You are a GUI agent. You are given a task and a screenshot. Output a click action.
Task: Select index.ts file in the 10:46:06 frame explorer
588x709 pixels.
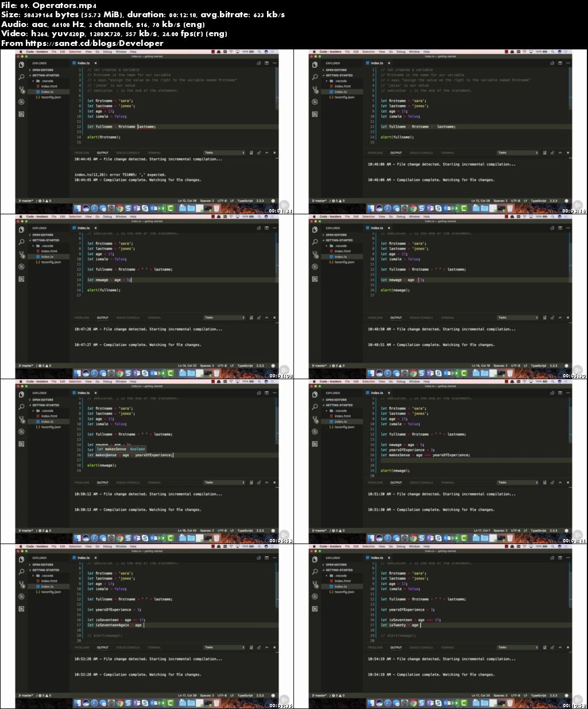341,91
